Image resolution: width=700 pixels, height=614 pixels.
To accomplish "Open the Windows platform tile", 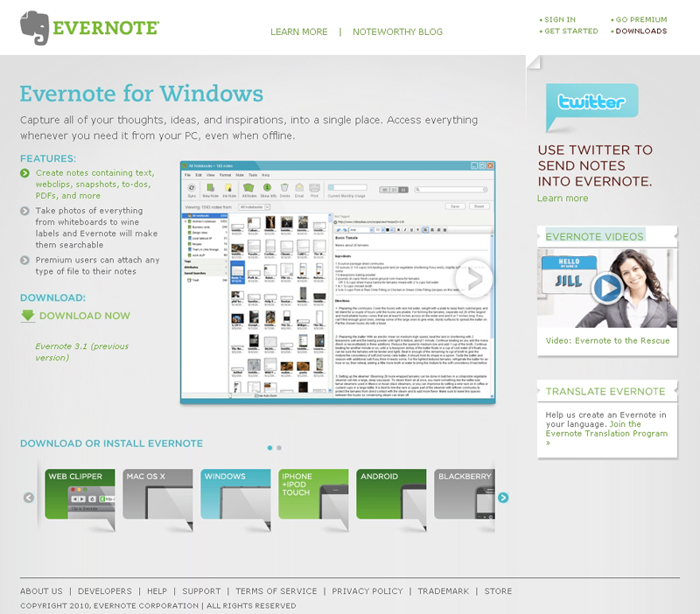I will pyautogui.click(x=235, y=493).
